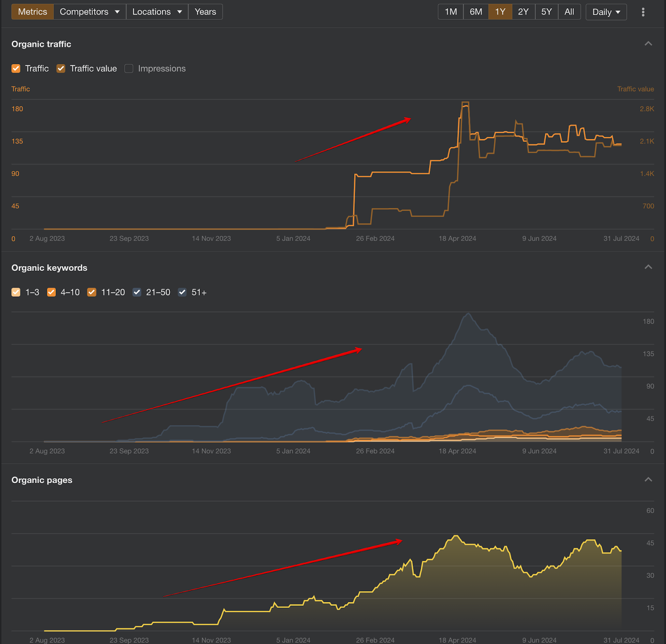Select the 2Y time range
Viewport: 666px width, 644px height.
[x=523, y=12]
